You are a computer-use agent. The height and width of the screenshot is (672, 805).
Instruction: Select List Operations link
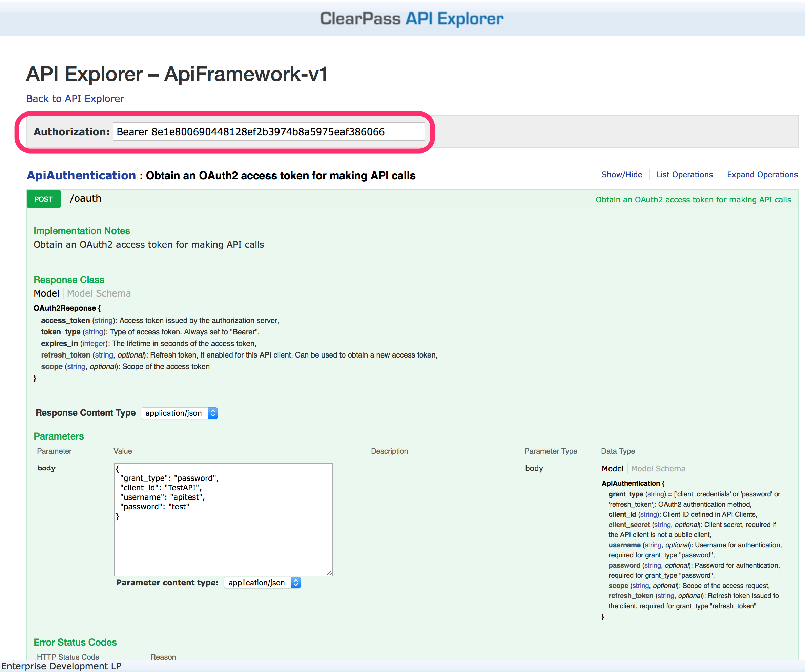(x=684, y=175)
